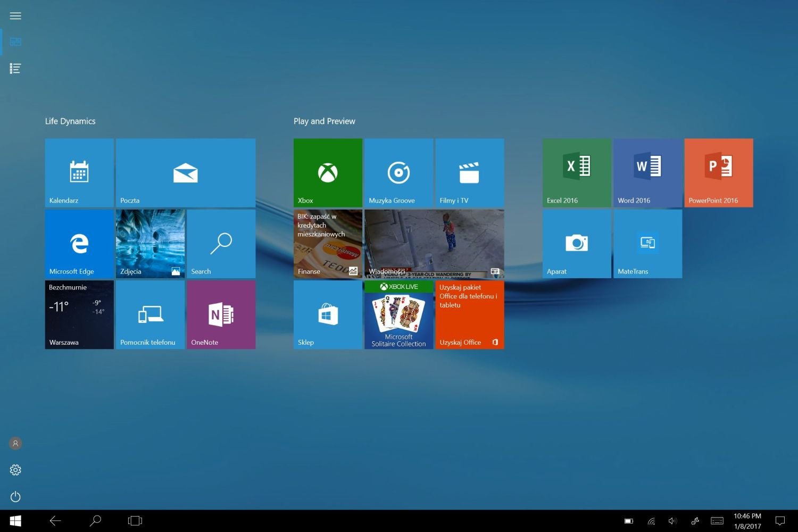Open the Sklep store tile

328,314
